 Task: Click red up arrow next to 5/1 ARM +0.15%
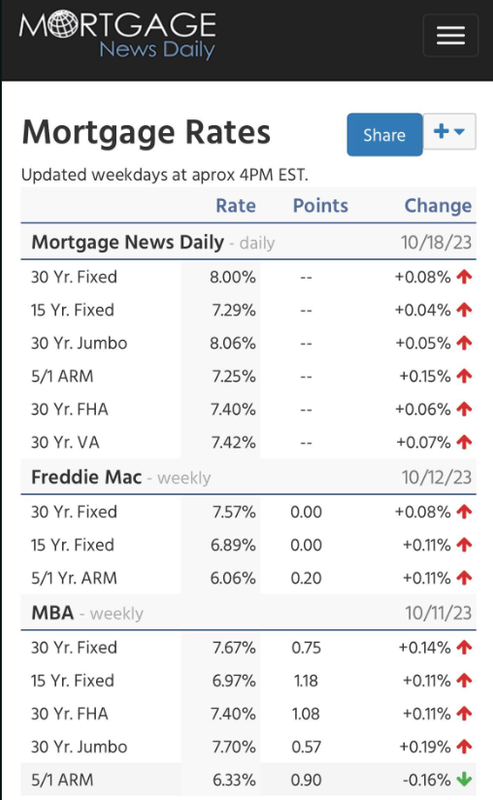pos(464,377)
